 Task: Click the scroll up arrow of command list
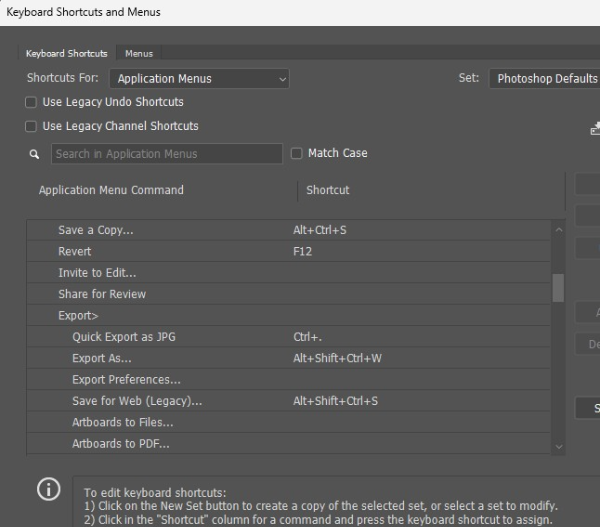[x=559, y=230]
